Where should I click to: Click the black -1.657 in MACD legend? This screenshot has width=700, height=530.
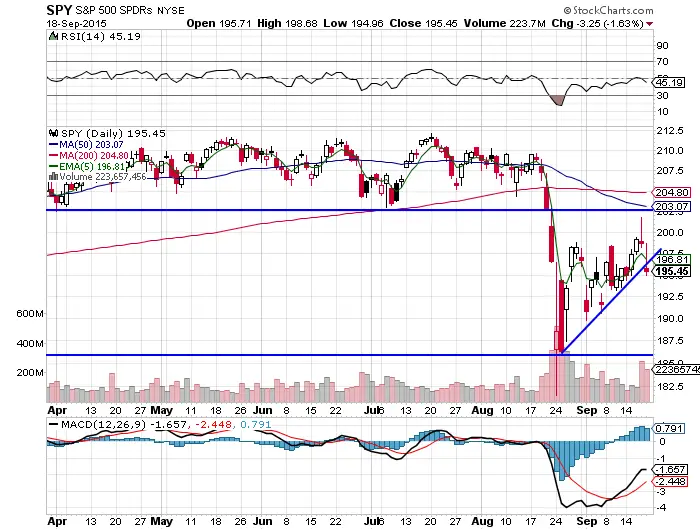click(x=169, y=424)
